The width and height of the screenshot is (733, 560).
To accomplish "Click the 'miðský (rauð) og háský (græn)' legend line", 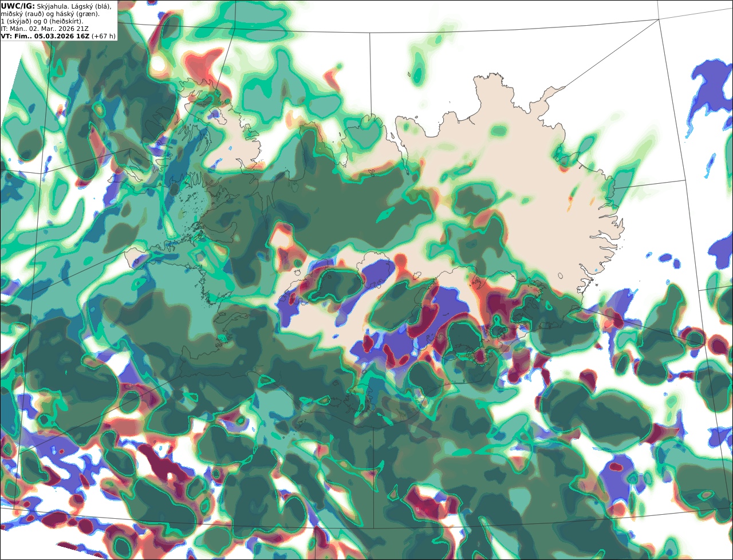I will (x=50, y=14).
